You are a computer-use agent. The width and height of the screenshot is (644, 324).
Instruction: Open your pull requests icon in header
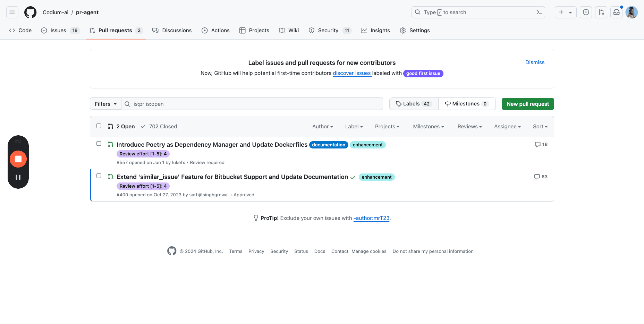coord(601,12)
